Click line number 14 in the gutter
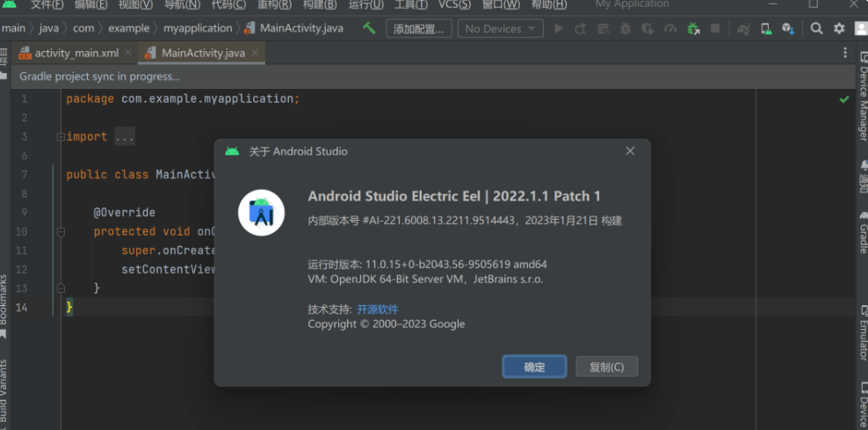This screenshot has height=430, width=868. tap(21, 307)
